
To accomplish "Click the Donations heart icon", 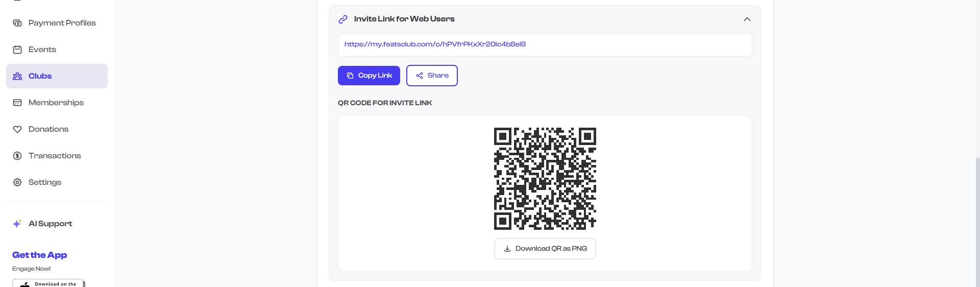I will pos(17,129).
